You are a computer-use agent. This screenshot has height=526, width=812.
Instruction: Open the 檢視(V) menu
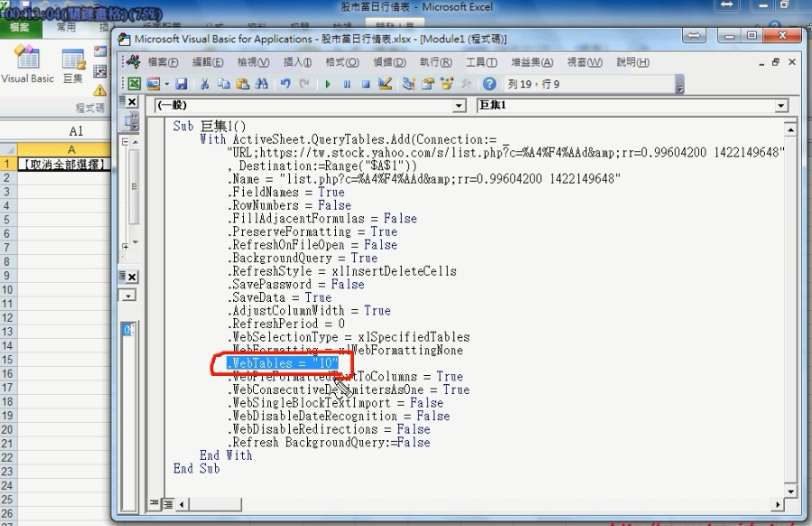(x=253, y=62)
